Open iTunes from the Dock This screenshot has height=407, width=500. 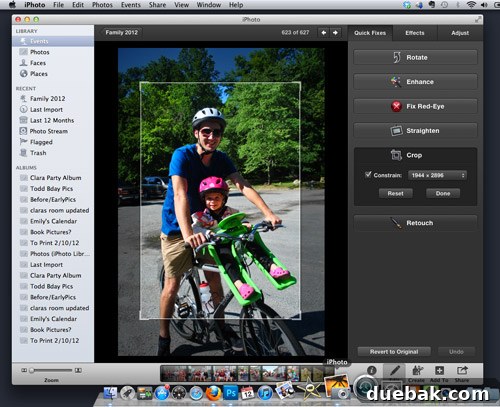(265, 393)
